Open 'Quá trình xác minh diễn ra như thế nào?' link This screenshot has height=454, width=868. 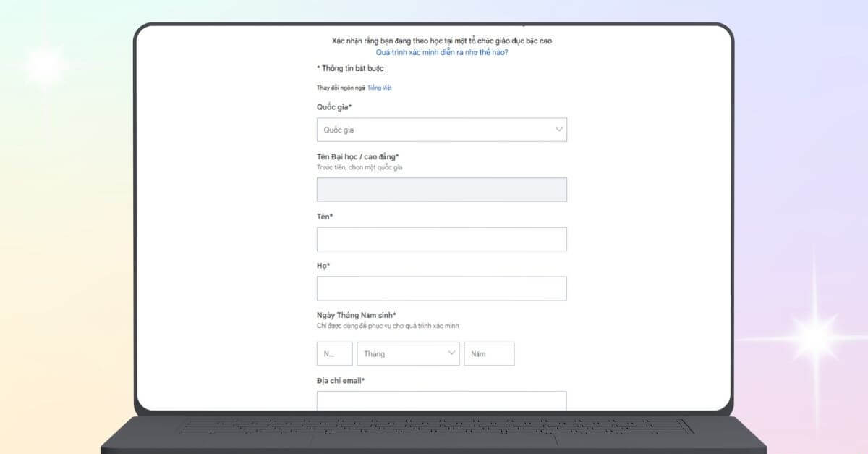[x=441, y=53]
